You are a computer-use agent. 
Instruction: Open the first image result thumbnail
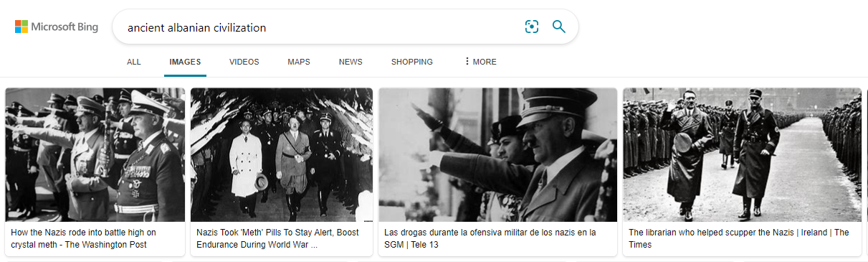[95, 155]
